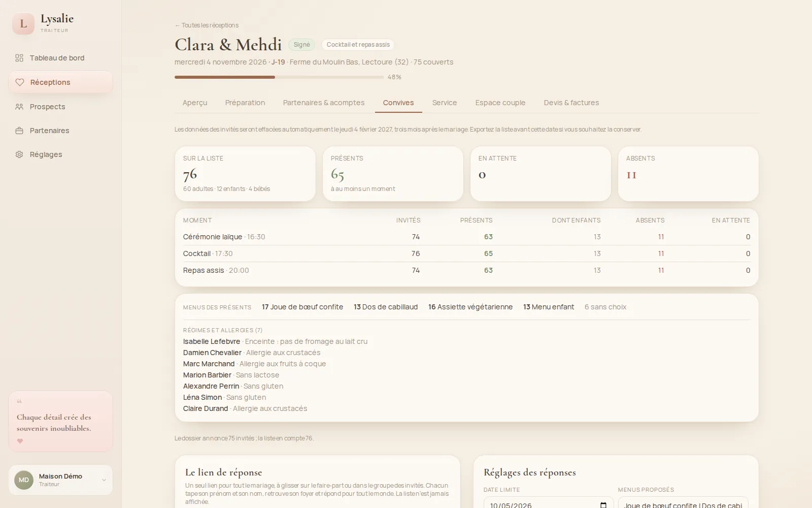Click the Tableau de bord grid icon
This screenshot has width=812, height=508.
19,58
